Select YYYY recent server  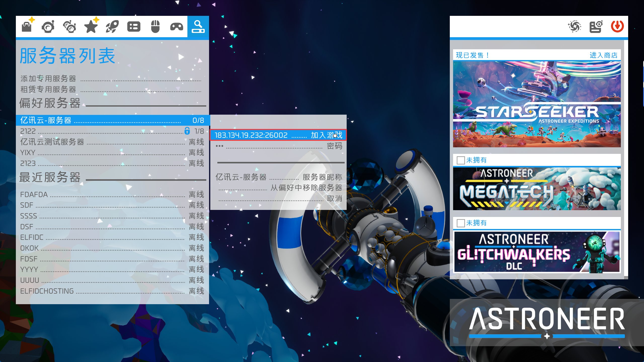click(x=112, y=269)
